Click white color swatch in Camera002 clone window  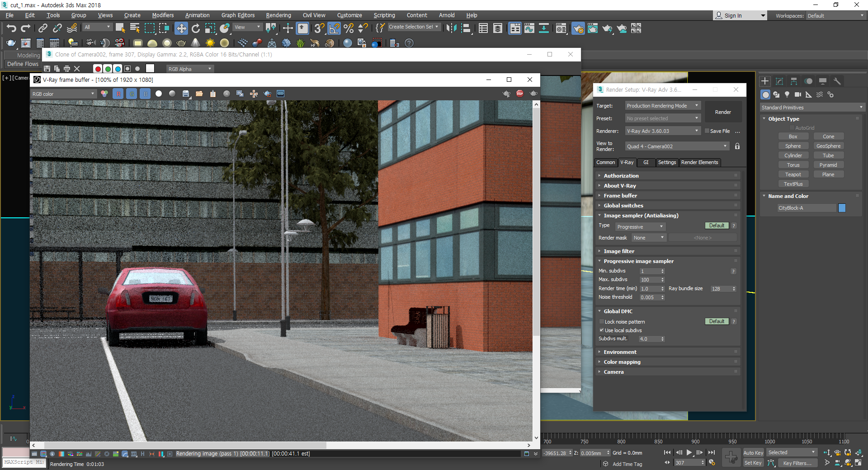pyautogui.click(x=150, y=68)
